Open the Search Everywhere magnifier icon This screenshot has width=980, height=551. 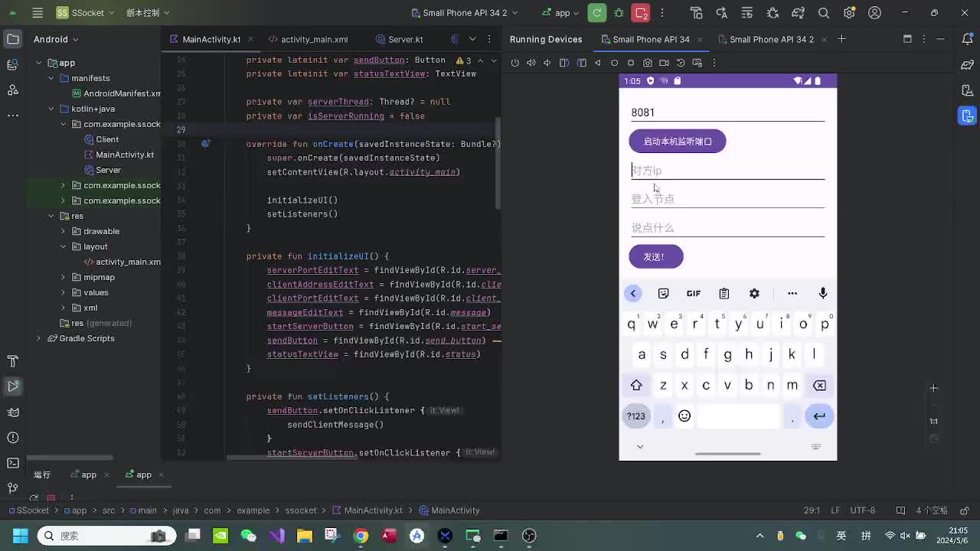click(x=824, y=13)
